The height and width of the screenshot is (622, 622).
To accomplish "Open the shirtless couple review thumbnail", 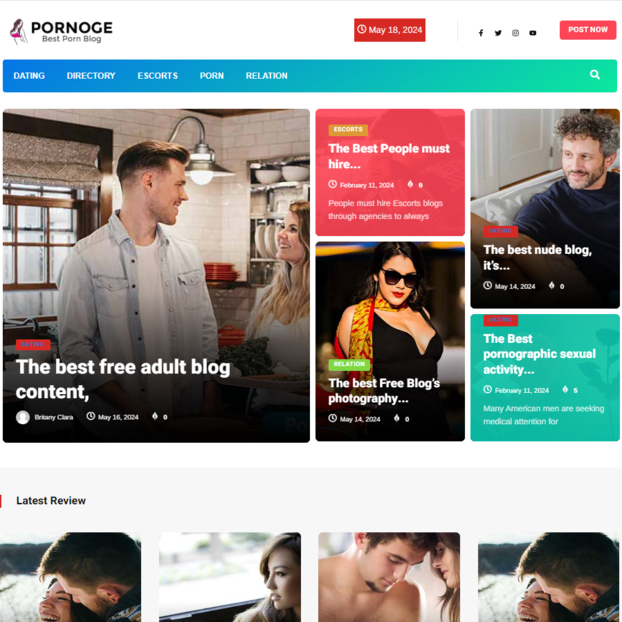I will click(x=389, y=577).
